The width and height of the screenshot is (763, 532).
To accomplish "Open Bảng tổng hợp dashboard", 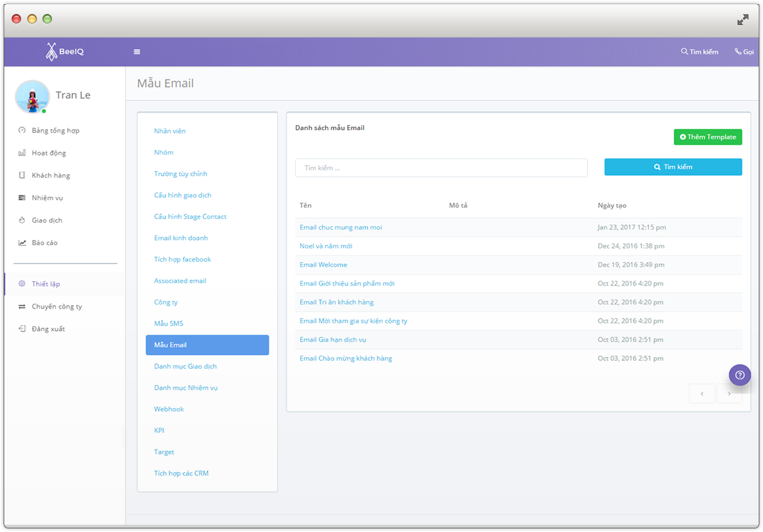I will point(55,131).
